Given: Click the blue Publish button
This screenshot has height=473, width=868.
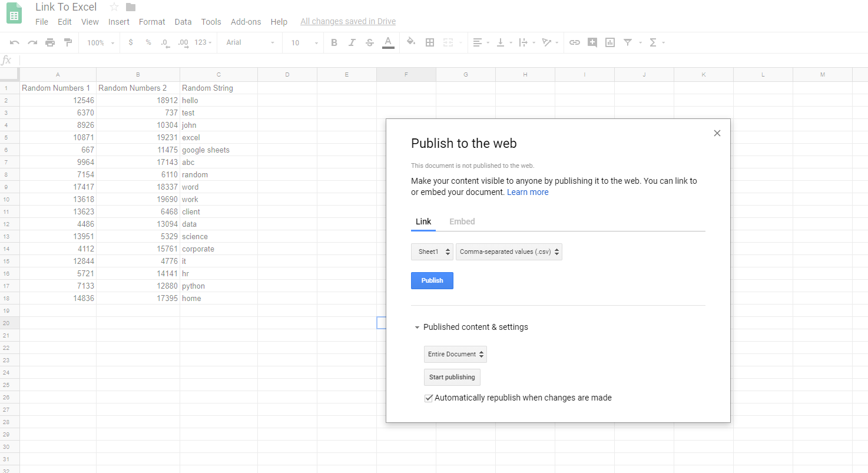Looking at the screenshot, I should click(x=432, y=280).
